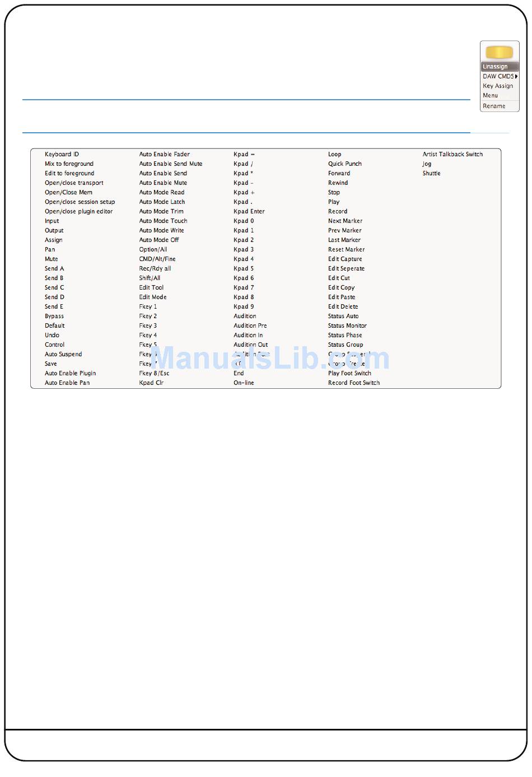Choose Auto Mode Read
This screenshot has height=777, width=532.
pyautogui.click(x=161, y=192)
